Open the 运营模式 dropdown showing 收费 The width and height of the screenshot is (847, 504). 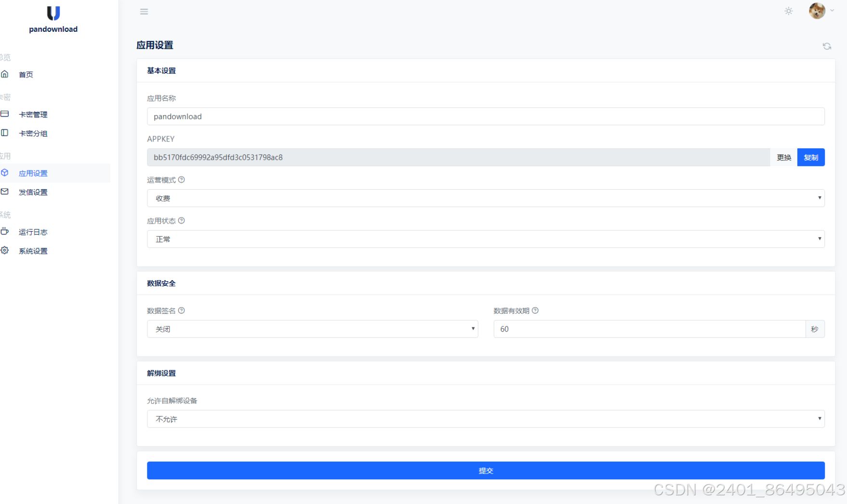coord(486,198)
